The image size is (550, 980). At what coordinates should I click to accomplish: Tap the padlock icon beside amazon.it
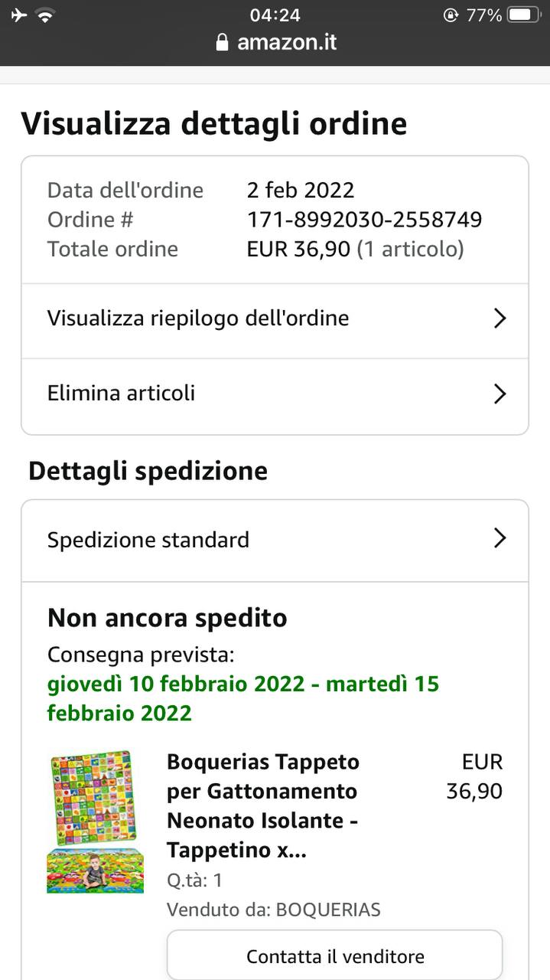(223, 42)
